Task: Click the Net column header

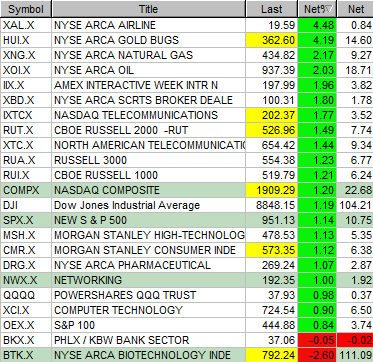Action: [355, 9]
